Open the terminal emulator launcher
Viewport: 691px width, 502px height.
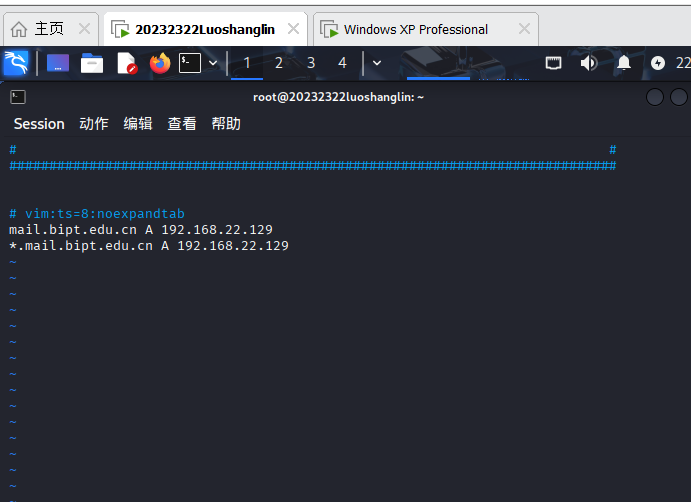click(x=190, y=63)
